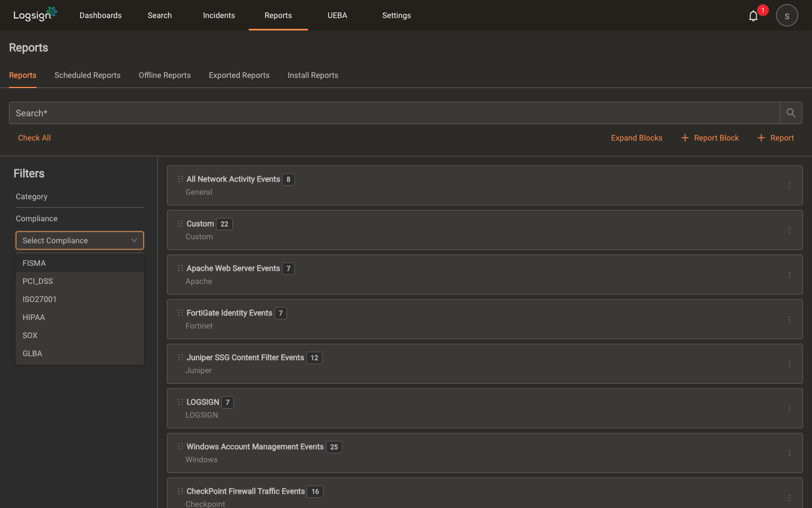Switch to Offline Reports tab
This screenshot has height=508, width=812.
coord(165,75)
